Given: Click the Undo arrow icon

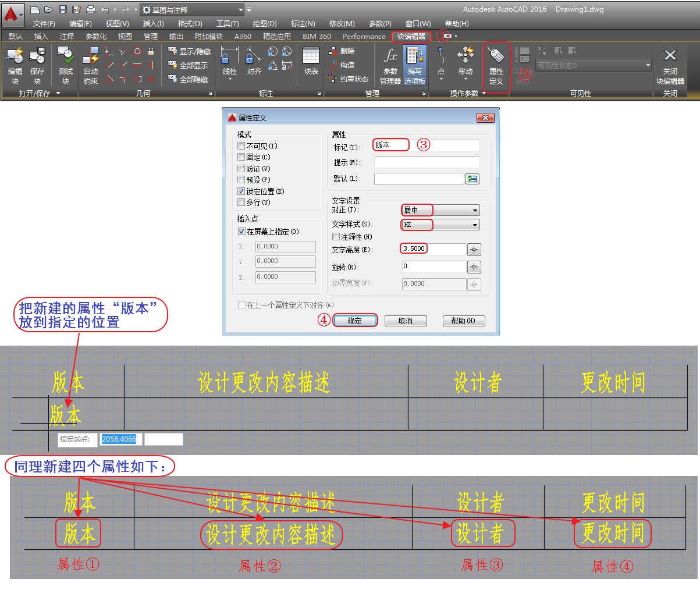Looking at the screenshot, I should coord(105,10).
